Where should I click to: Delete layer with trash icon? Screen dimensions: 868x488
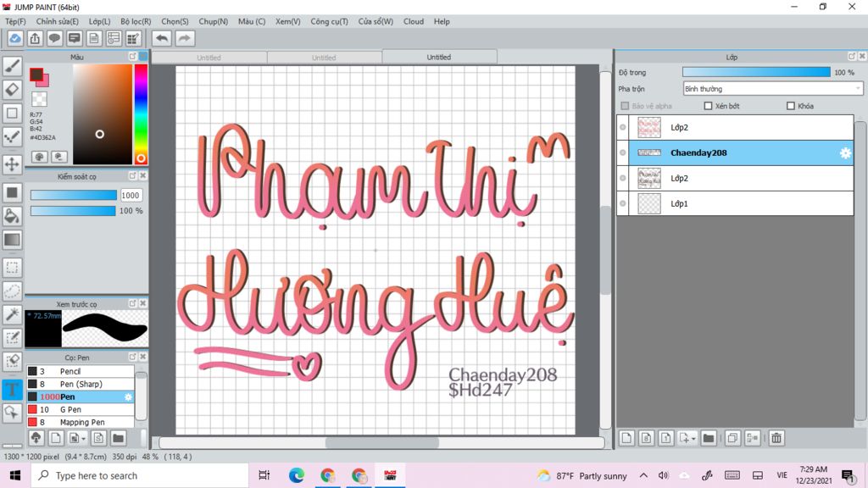point(776,438)
